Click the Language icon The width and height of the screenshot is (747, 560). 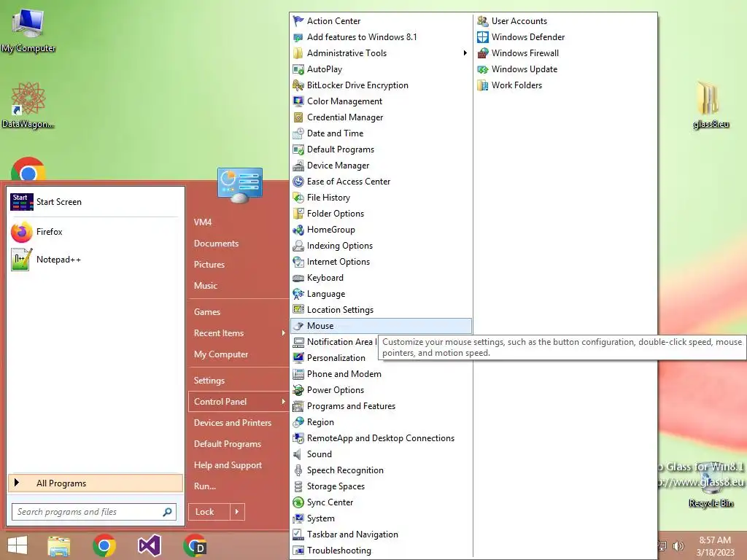click(x=298, y=294)
